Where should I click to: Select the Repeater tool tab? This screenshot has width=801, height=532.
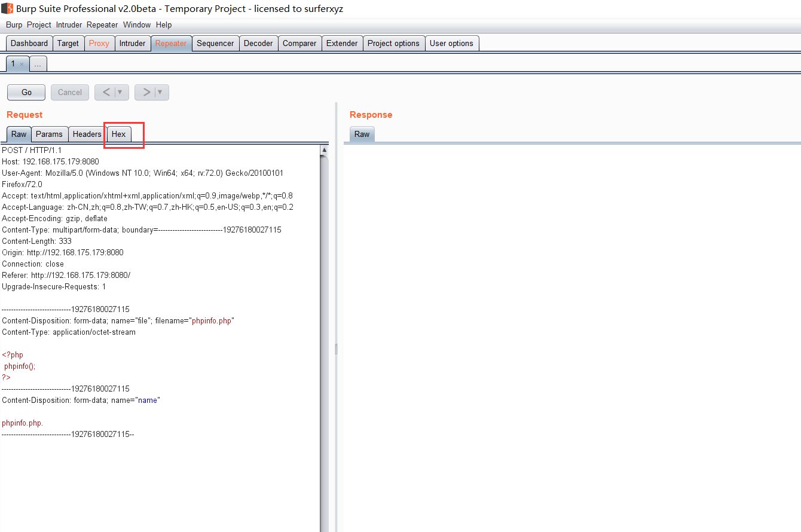tap(171, 44)
